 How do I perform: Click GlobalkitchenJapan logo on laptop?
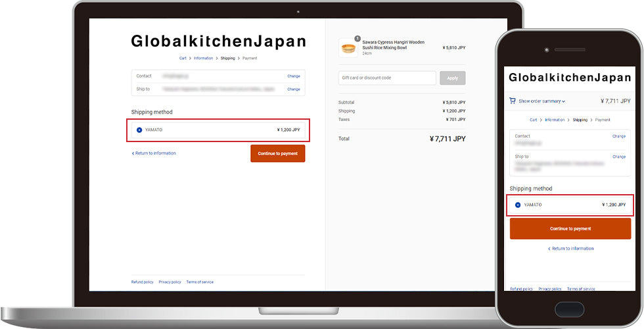tap(218, 41)
